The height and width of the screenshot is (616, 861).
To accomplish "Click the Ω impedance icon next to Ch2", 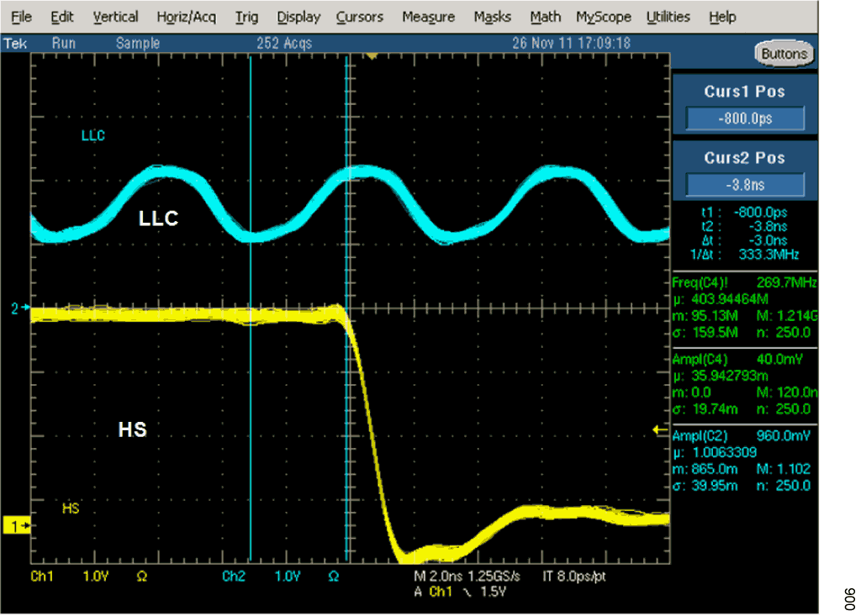I will pyautogui.click(x=333, y=577).
